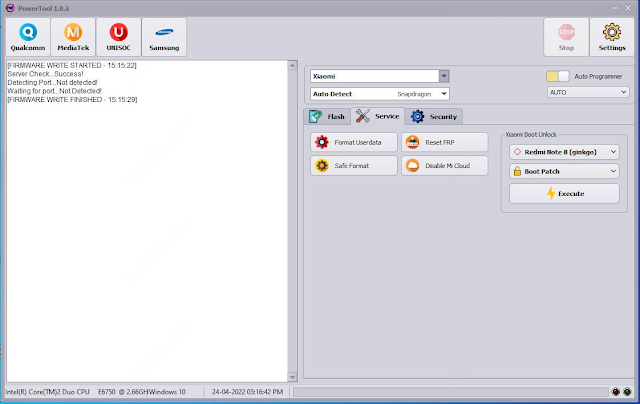Select the Samsung platform icon

point(164,32)
